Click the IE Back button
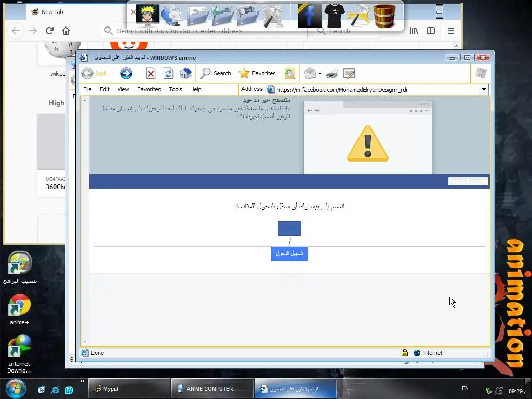 coord(94,73)
